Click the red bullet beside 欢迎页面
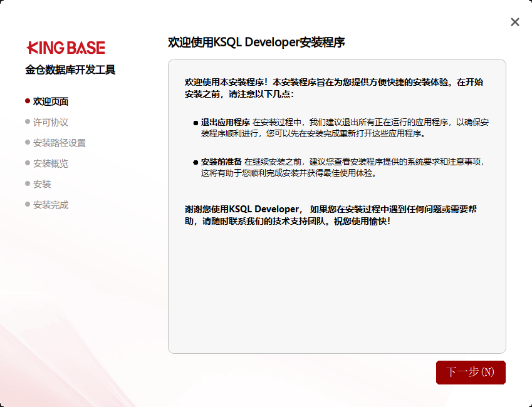 (28, 101)
